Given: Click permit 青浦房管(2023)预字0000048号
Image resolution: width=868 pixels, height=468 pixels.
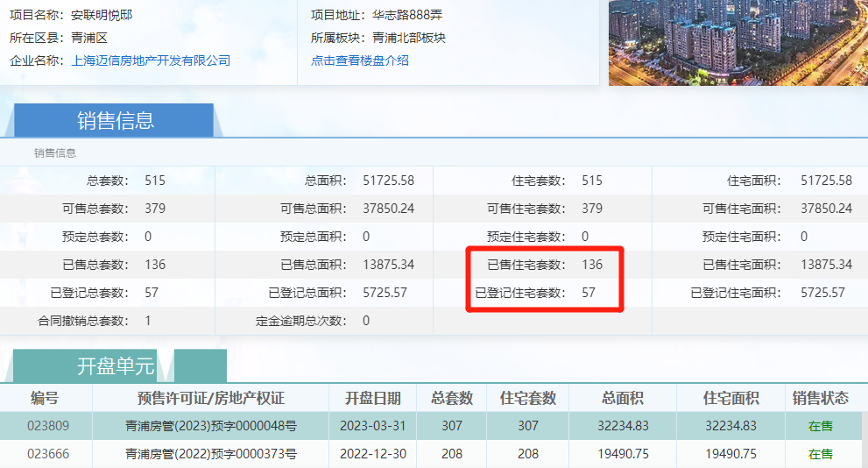Looking at the screenshot, I should point(211,426).
